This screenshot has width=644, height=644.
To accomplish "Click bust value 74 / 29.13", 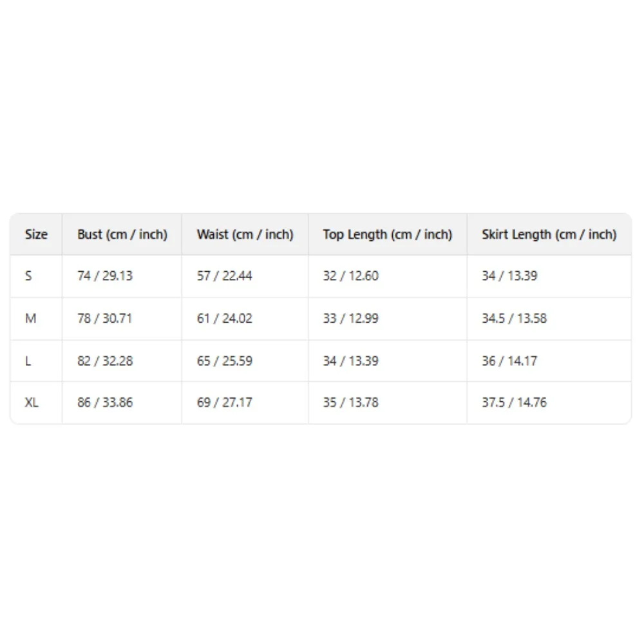I will click(x=104, y=276).
